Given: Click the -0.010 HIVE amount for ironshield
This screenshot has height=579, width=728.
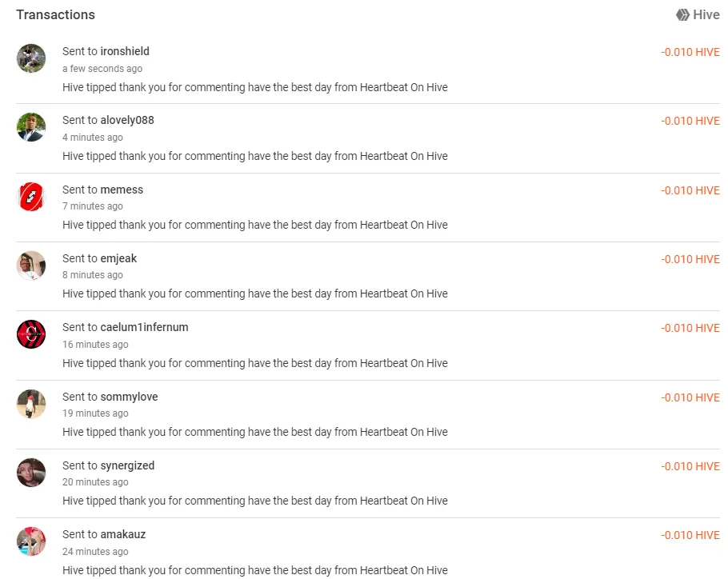Looking at the screenshot, I should point(690,52).
